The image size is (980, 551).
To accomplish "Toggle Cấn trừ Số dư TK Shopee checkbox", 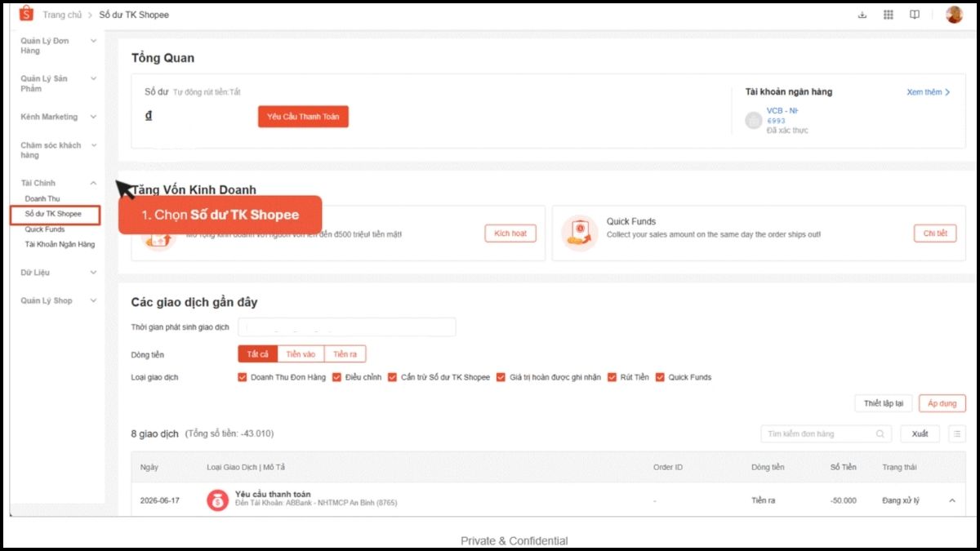I will [392, 377].
